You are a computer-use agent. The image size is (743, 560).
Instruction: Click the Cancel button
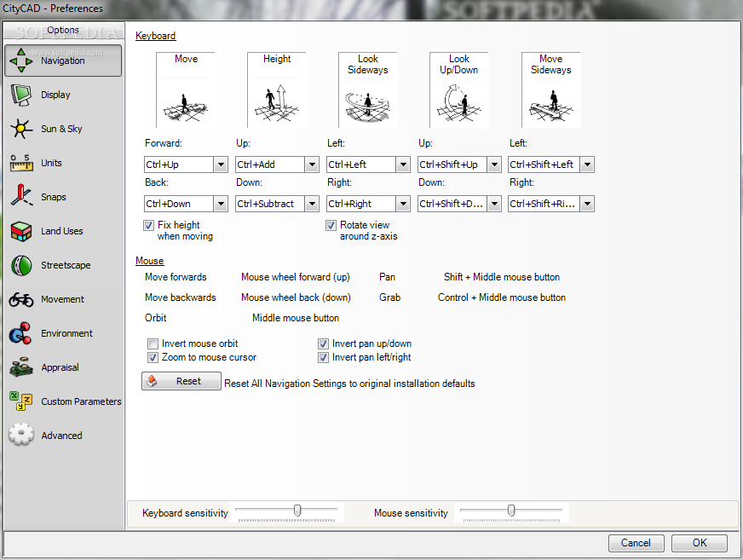636,543
